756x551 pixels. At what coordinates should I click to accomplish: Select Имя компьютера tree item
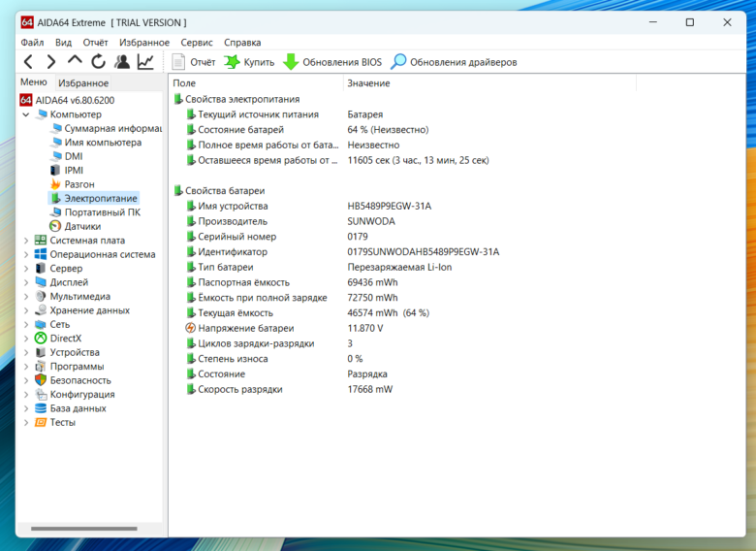click(x=96, y=143)
